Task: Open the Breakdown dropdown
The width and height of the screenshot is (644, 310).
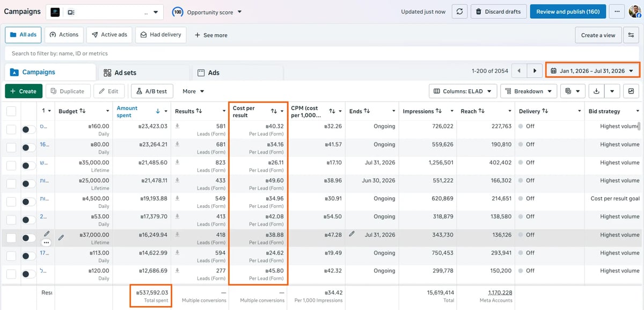Action: [x=528, y=91]
